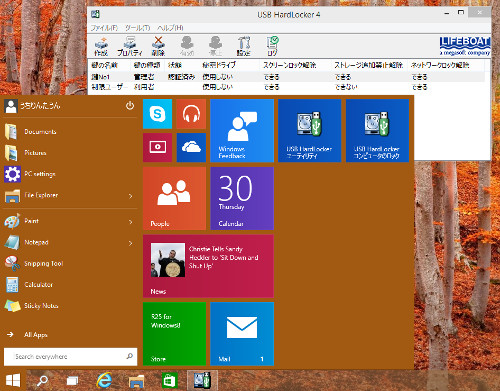Click the Search icon on the taskbar
The width and height of the screenshot is (500, 391).
point(42,380)
